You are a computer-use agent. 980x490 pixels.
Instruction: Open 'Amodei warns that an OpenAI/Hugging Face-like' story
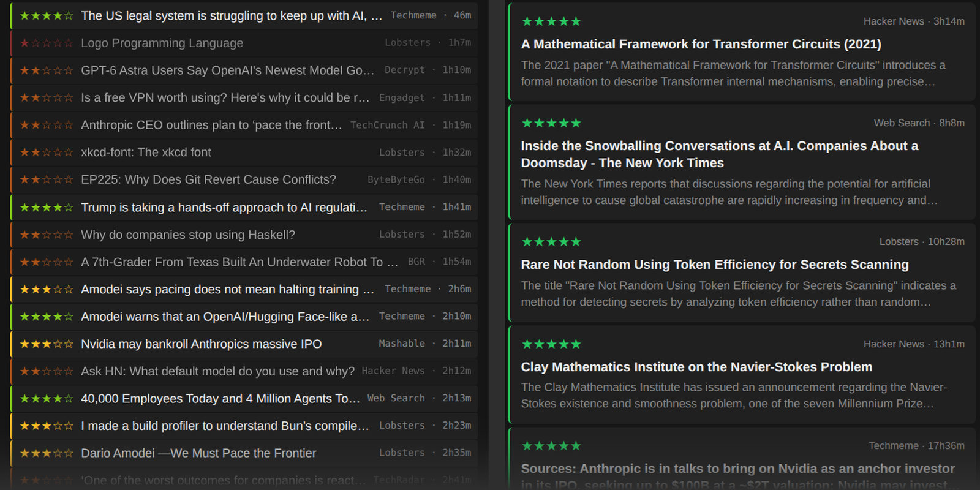point(225,317)
